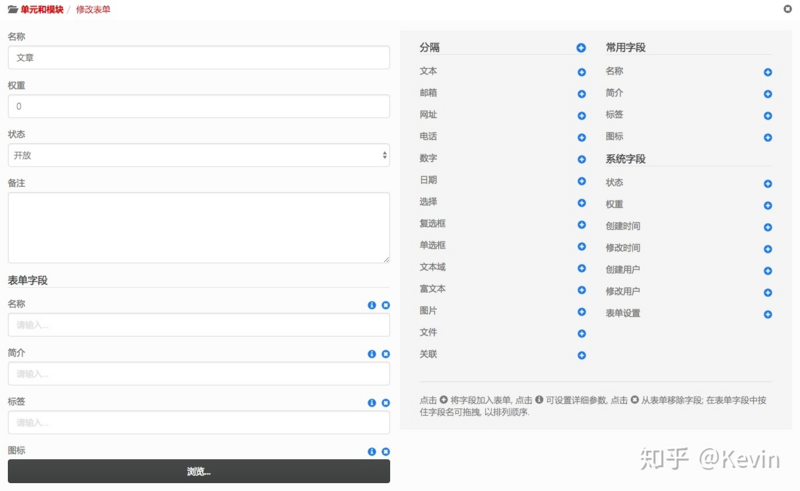The image size is (800, 491).
Task: Add the 单选框 field to form
Action: pos(582,247)
